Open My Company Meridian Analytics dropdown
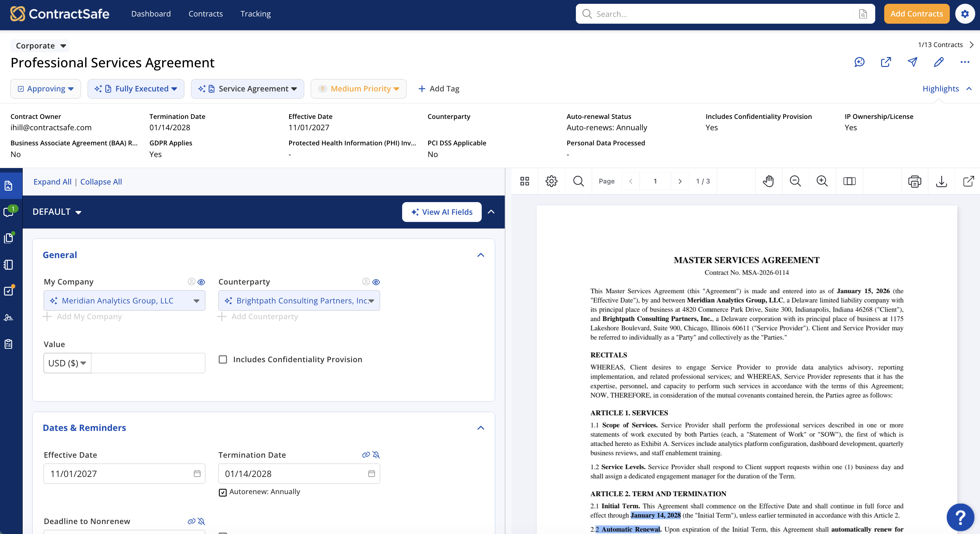This screenshot has width=980, height=534. pos(124,301)
